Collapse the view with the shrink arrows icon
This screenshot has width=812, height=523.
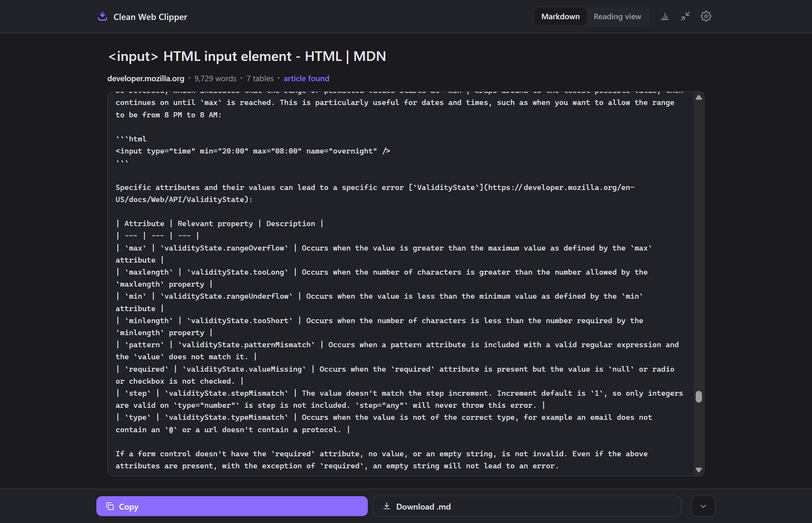coord(685,17)
